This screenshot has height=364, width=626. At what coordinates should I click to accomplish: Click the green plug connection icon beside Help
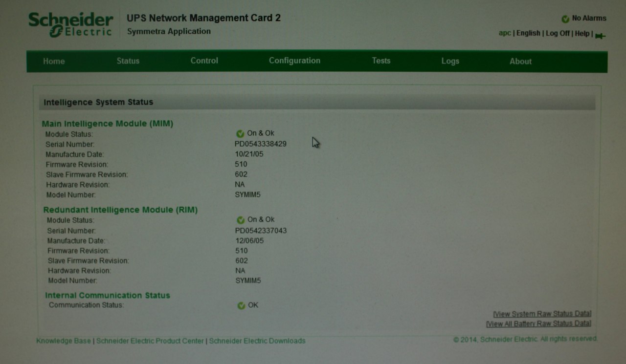pyautogui.click(x=601, y=36)
